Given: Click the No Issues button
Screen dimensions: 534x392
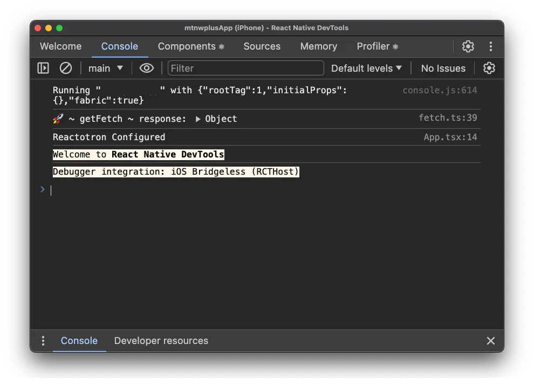Looking at the screenshot, I should (x=443, y=68).
